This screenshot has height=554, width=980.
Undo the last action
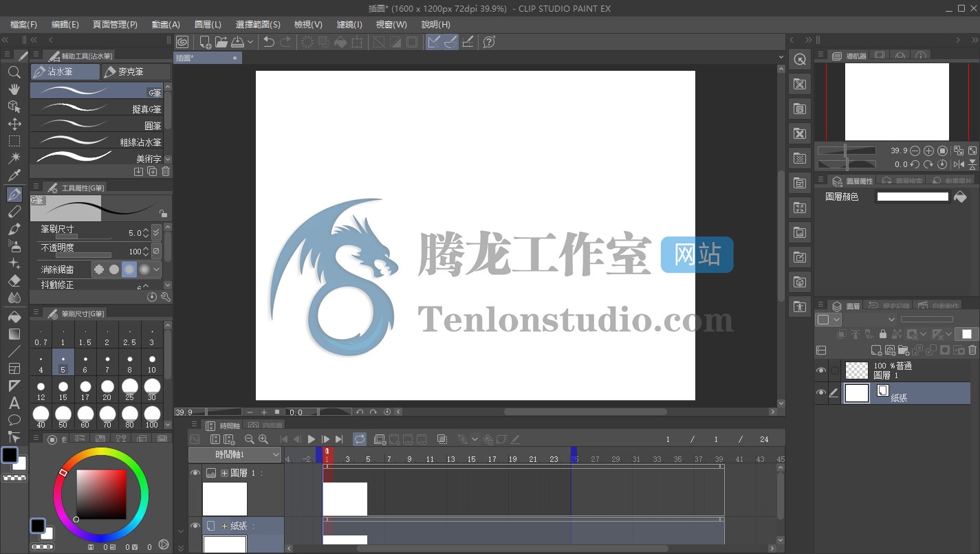(x=269, y=42)
